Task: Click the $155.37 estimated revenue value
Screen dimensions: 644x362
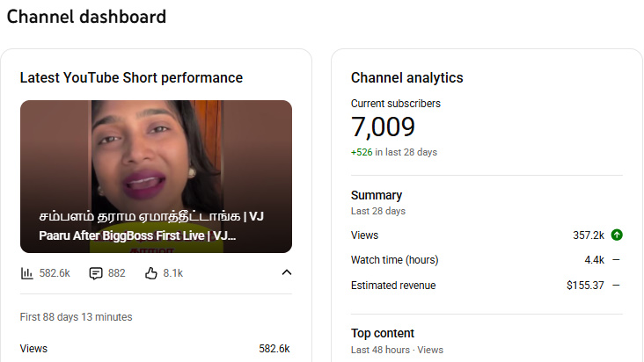Action: 585,286
